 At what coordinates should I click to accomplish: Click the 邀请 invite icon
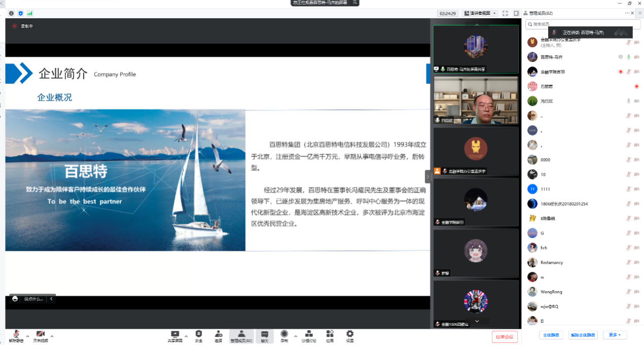[x=218, y=335]
